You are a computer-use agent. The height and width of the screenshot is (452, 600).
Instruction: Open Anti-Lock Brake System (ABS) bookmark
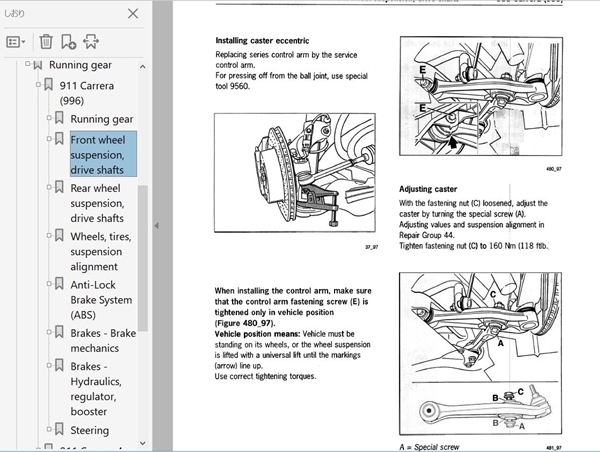pyautogui.click(x=101, y=300)
